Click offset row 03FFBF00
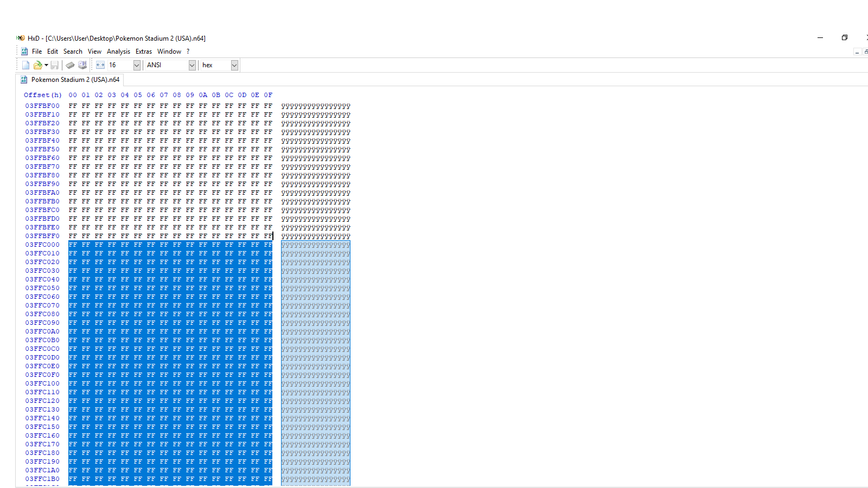Viewport: 868px width, 488px height. [x=42, y=106]
